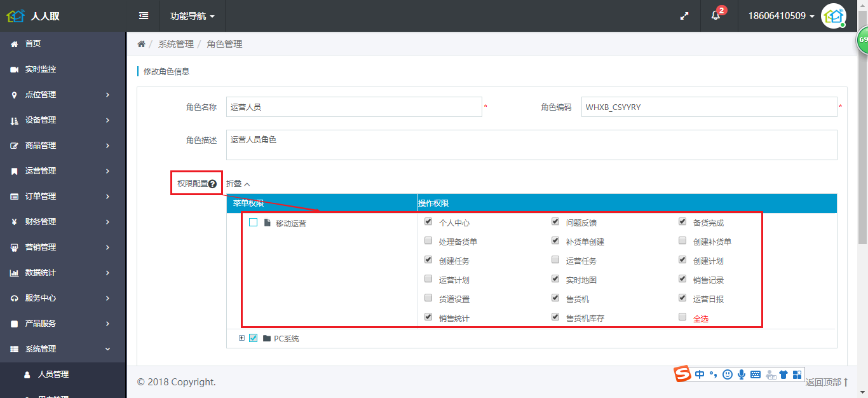Click the user avatar image in the header
This screenshot has height=398, width=868.
tap(833, 16)
